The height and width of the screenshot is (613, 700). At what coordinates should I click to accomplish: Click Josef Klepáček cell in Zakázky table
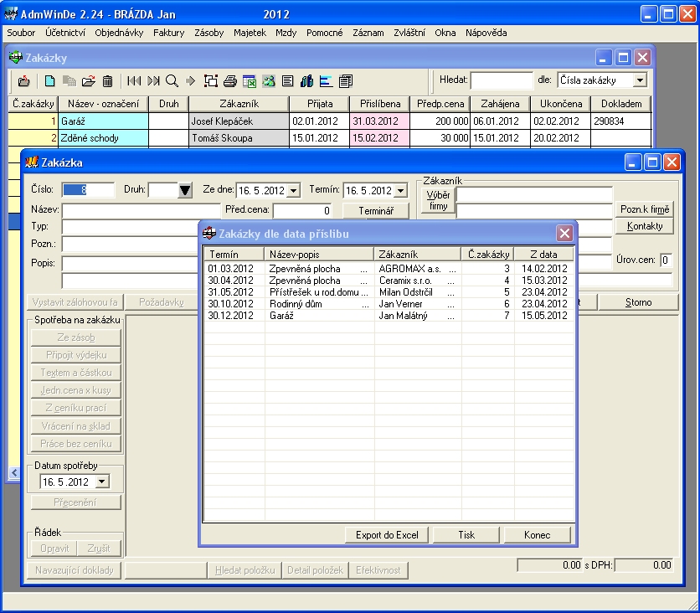click(x=239, y=121)
